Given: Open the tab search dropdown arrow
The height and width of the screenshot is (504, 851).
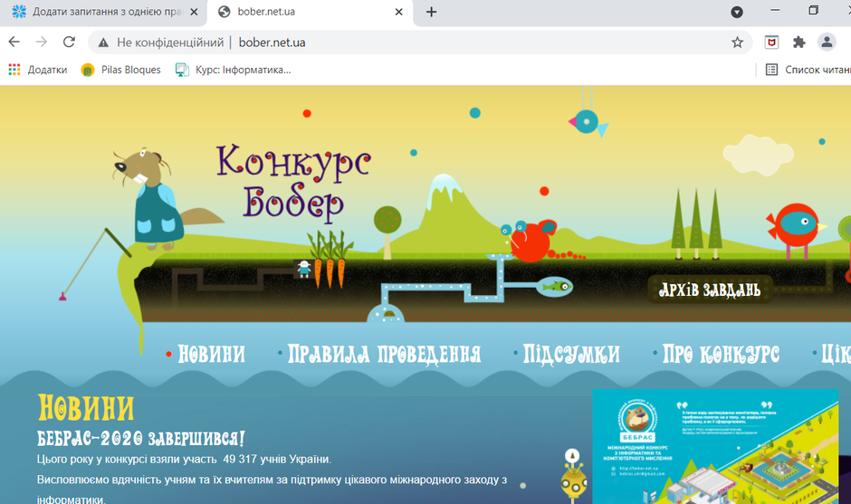Looking at the screenshot, I should pos(737,12).
